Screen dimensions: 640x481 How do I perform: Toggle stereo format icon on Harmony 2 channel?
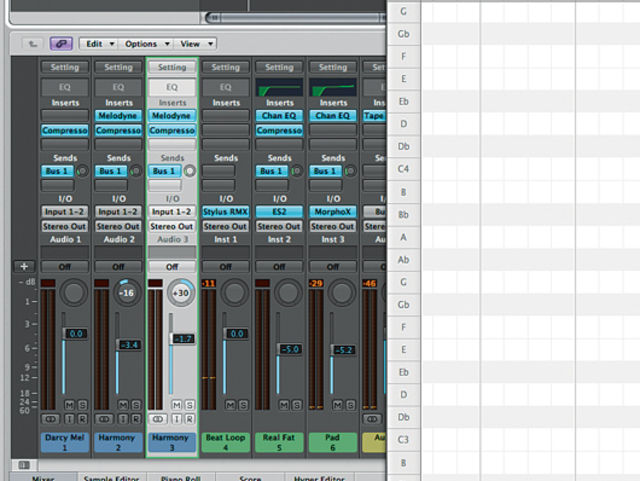[x=104, y=419]
